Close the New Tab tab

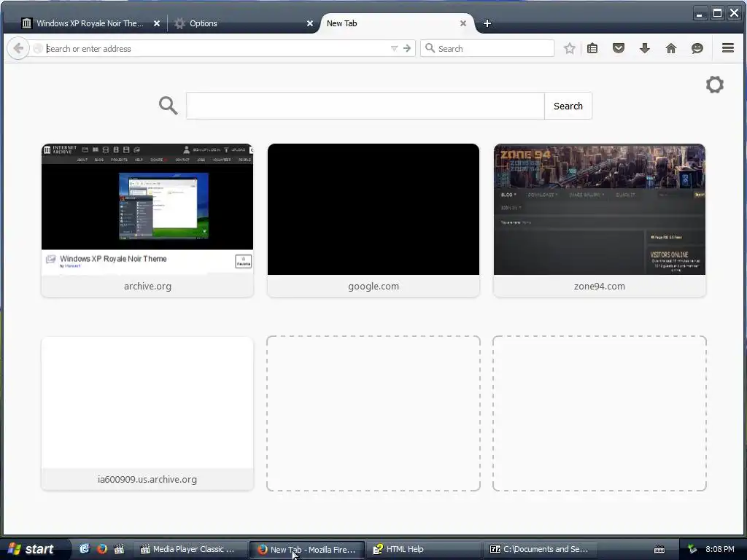[462, 23]
